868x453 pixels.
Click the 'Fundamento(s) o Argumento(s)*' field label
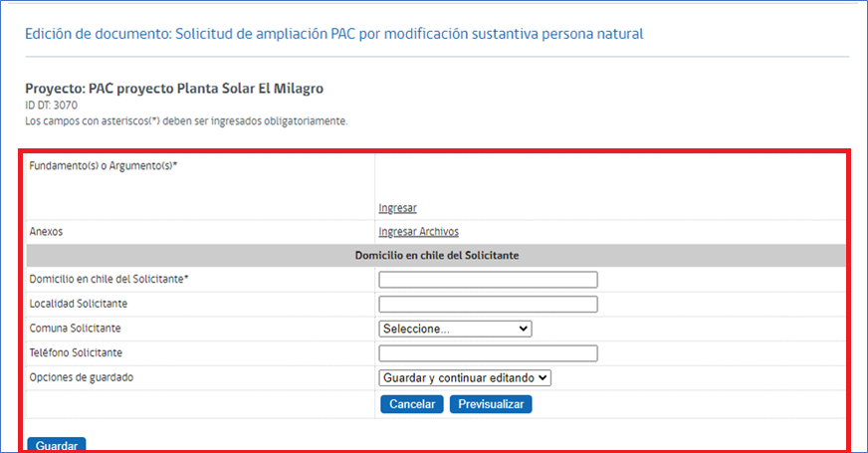(104, 165)
